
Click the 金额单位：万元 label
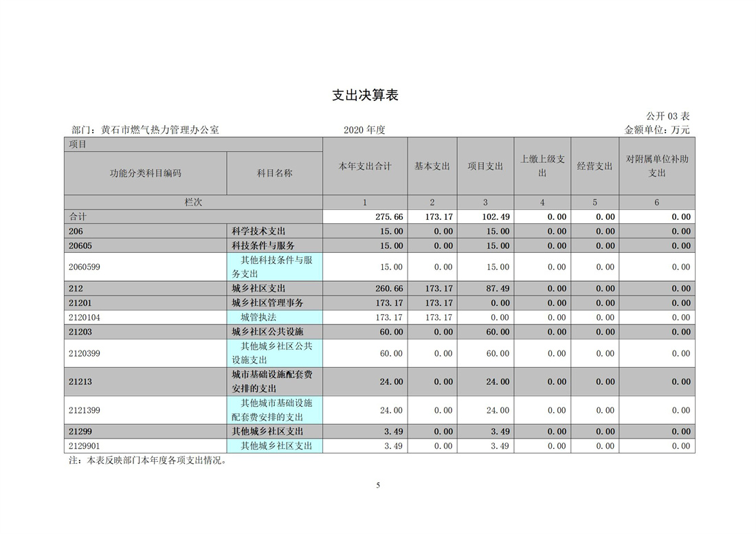click(x=657, y=130)
